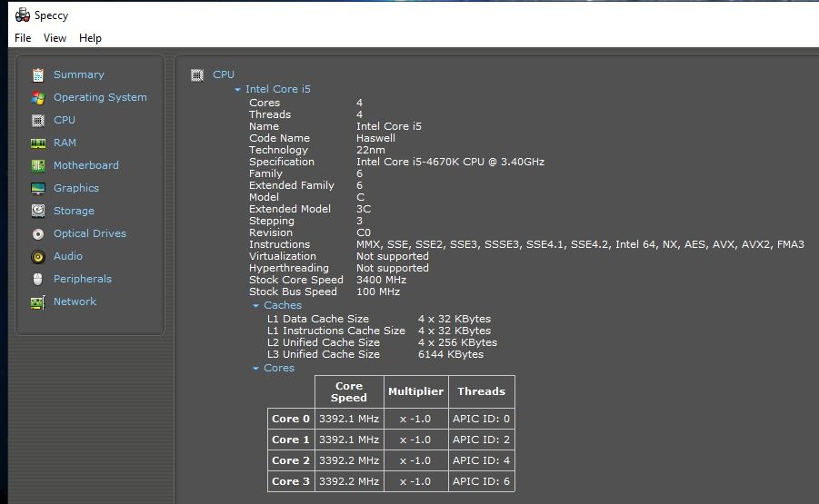Select the Specification value Intel Core i5-4670K
The width and height of the screenshot is (819, 504).
450,162
